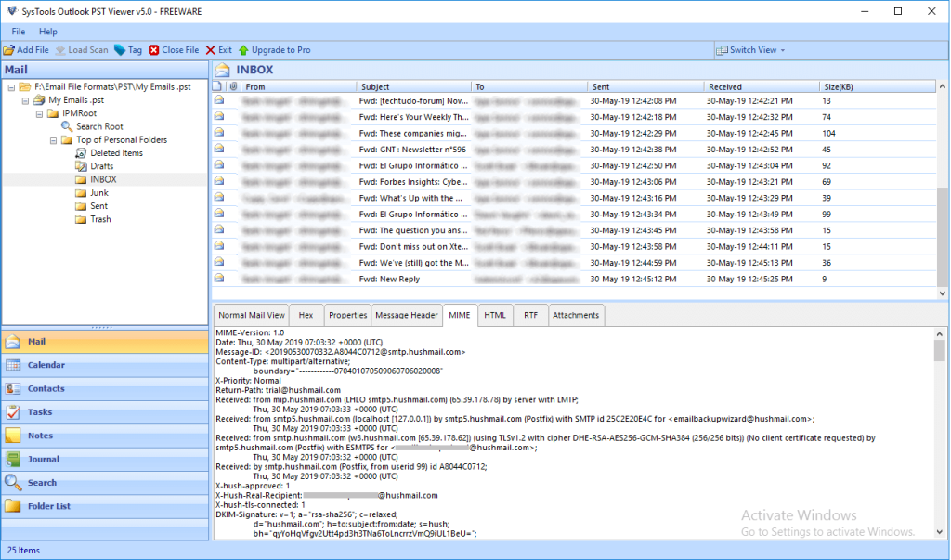The width and height of the screenshot is (951, 560).
Task: Open the Search navigation pane
Action: tap(105, 483)
